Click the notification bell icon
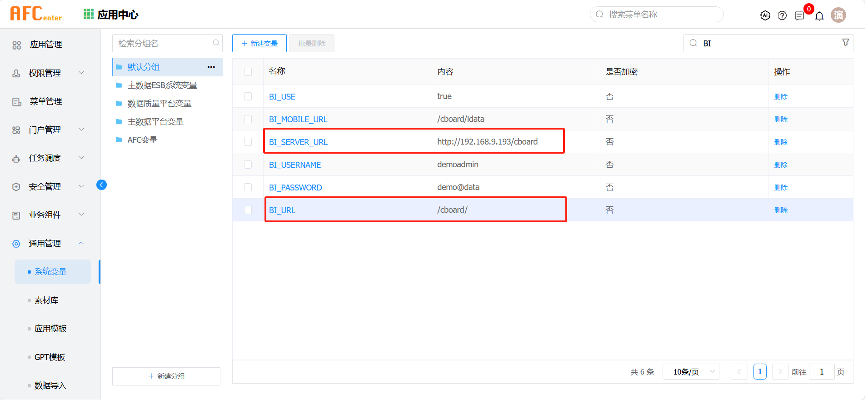Screen dimensions: 868x400 click(x=819, y=16)
